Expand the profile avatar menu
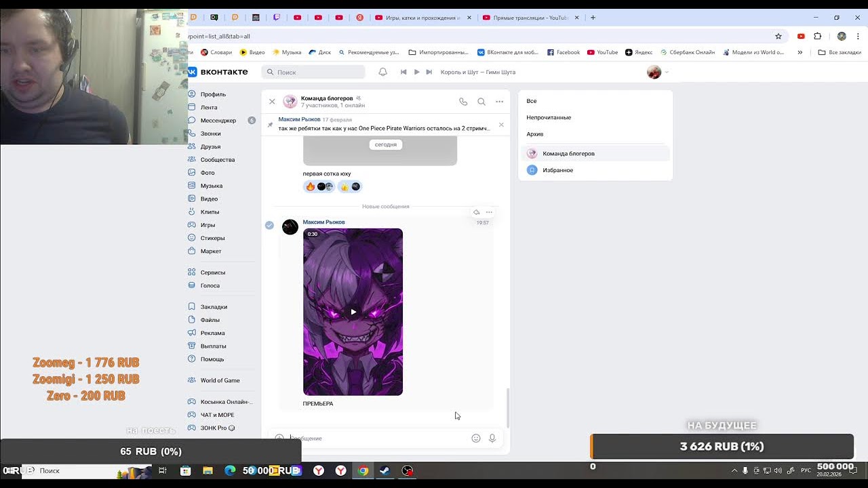This screenshot has height=488, width=868. pyautogui.click(x=658, y=72)
